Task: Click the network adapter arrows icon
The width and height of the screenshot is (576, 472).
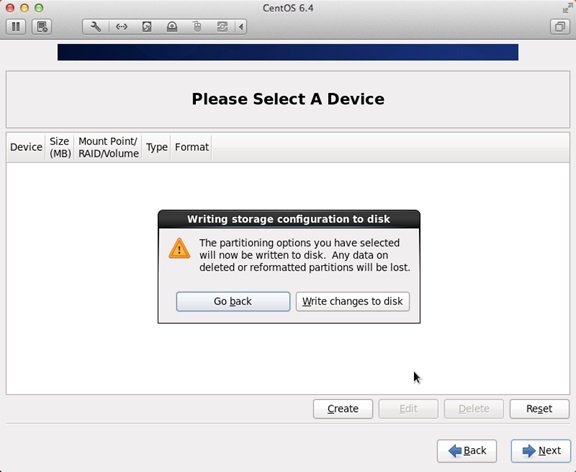Action: click(121, 27)
